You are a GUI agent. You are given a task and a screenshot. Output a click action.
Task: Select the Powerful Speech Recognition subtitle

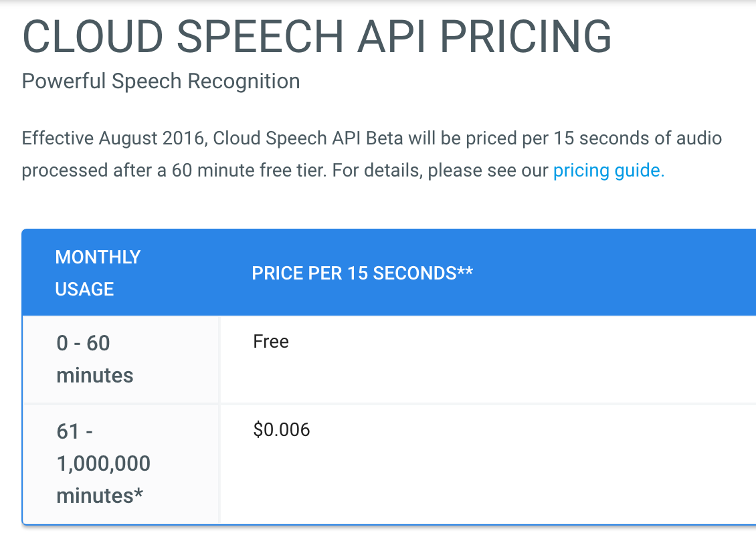click(x=161, y=81)
